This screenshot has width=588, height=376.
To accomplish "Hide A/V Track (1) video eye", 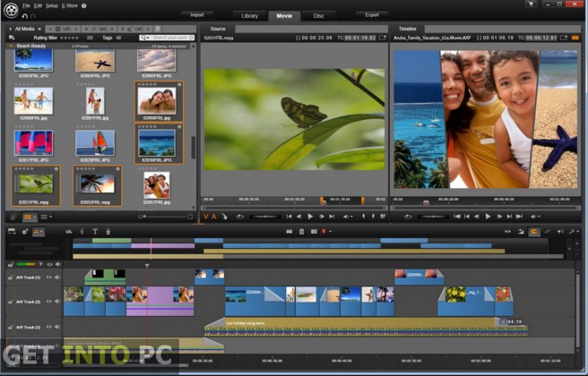I will pos(48,278).
